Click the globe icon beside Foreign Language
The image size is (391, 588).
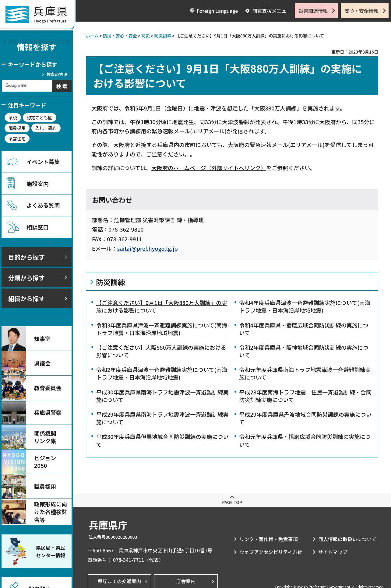192,11
